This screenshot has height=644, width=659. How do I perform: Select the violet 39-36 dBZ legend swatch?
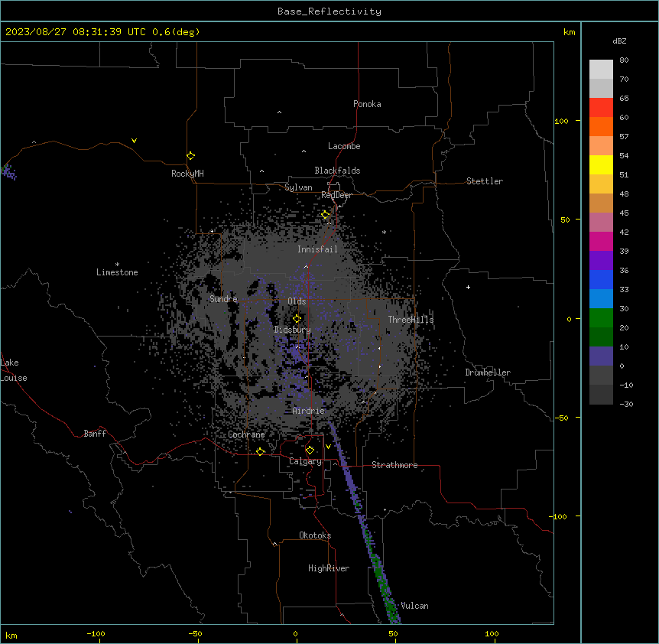tap(601, 261)
